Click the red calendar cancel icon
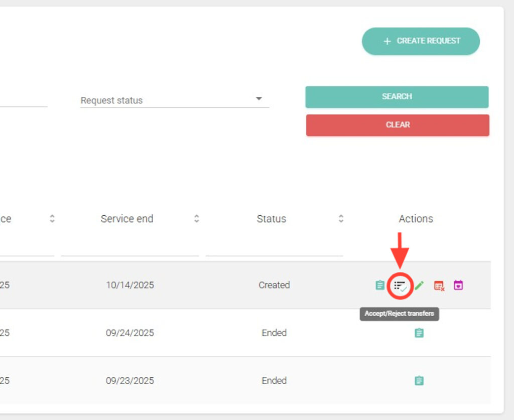Screen dimensions: 514x420 [x=439, y=286]
